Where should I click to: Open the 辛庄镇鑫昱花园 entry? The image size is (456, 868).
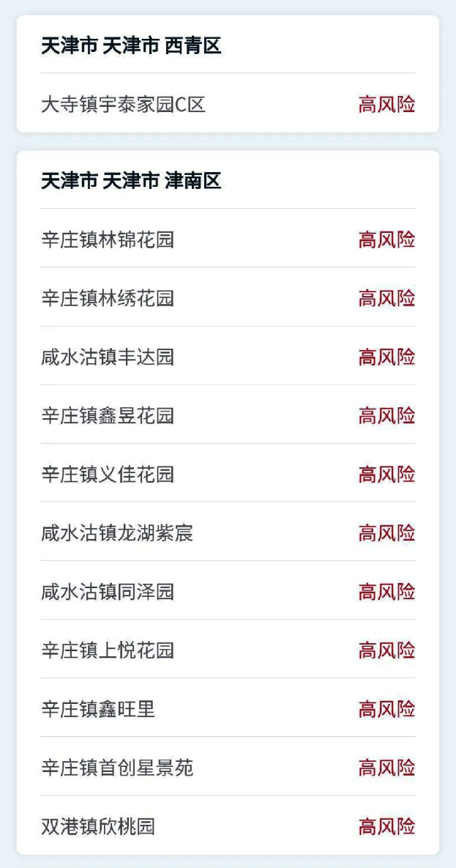pyautogui.click(x=228, y=416)
